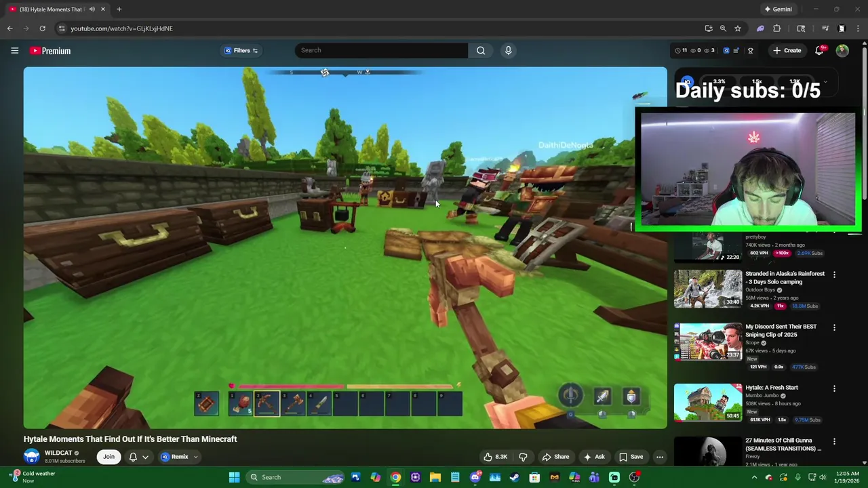Open more actions three-dot menu under video
Viewport: 868px width, 488px height.
(659, 457)
